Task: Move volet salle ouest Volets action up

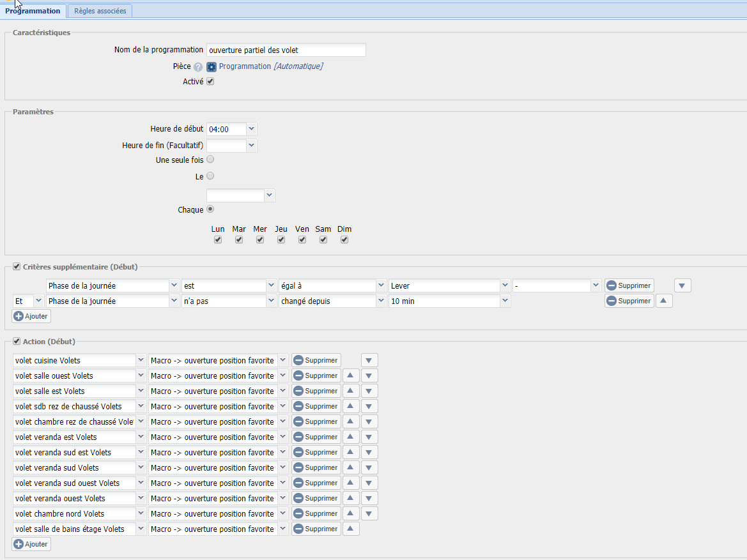Action: pos(351,375)
